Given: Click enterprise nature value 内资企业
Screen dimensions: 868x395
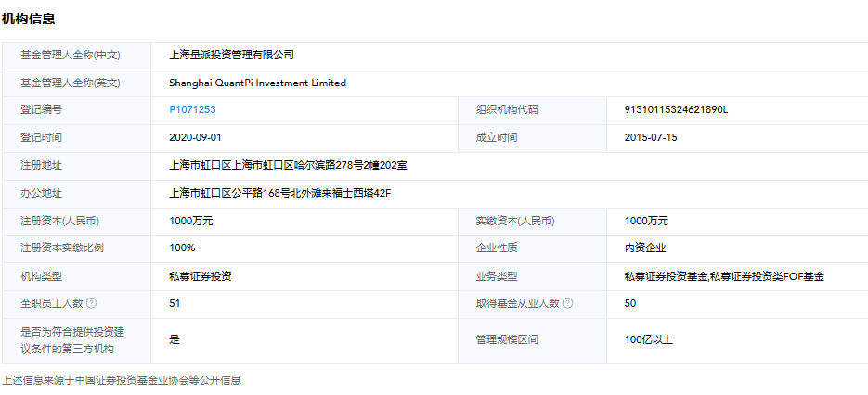Looking at the screenshot, I should click(x=645, y=248).
